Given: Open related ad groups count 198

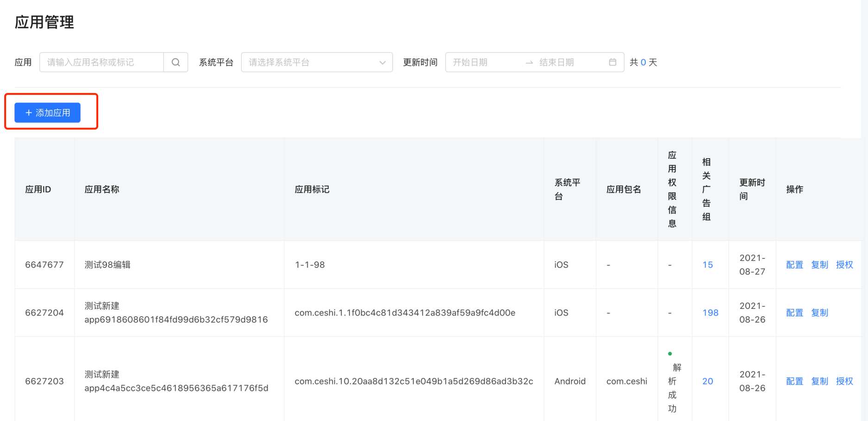Looking at the screenshot, I should (710, 313).
